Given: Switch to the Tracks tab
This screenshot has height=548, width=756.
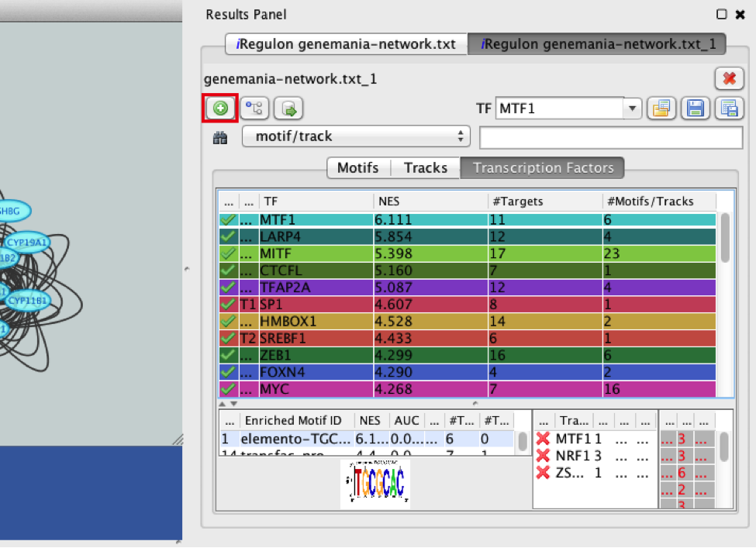Looking at the screenshot, I should pos(425,167).
